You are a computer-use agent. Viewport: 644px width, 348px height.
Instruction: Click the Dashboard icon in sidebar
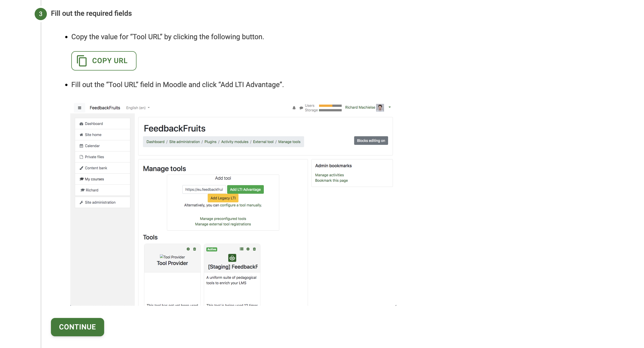click(81, 124)
